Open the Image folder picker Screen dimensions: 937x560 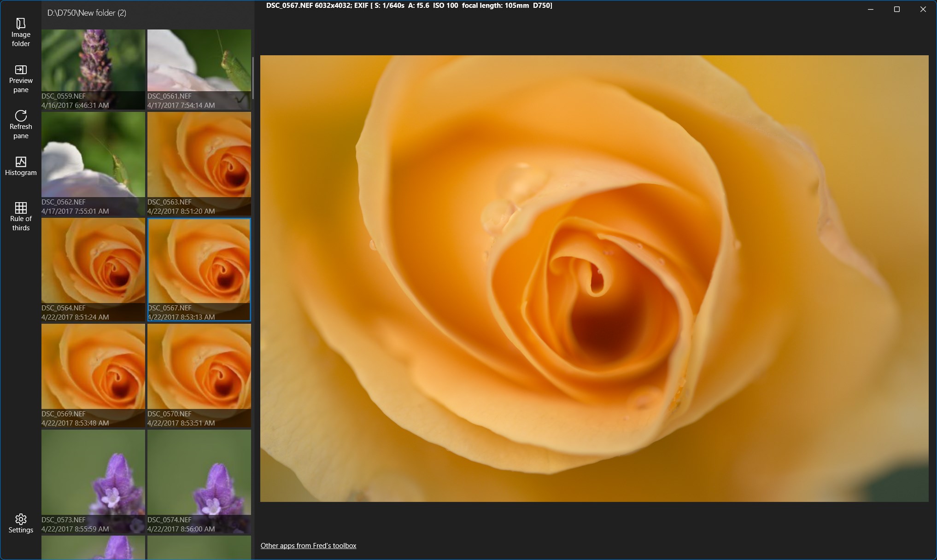[21, 32]
